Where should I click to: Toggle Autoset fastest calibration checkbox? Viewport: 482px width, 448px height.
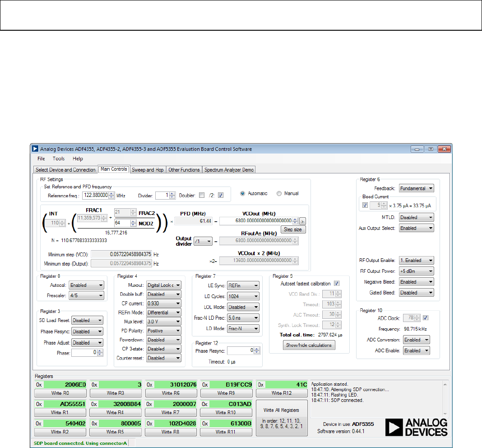tap(336, 284)
